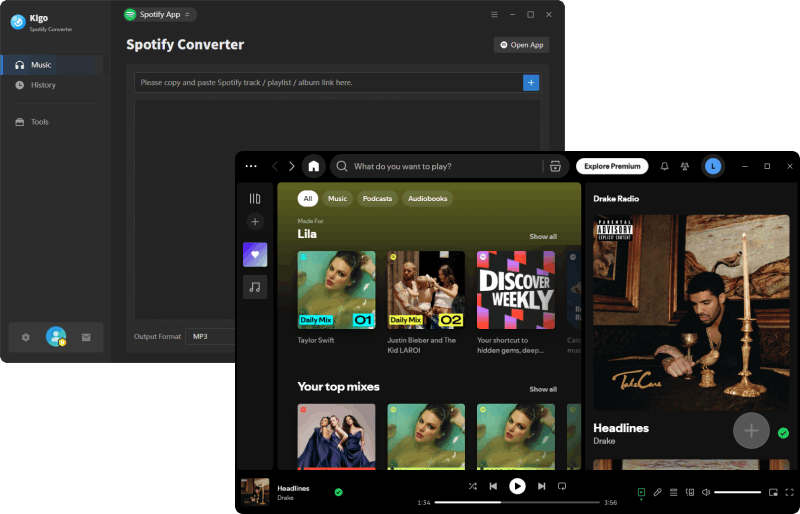This screenshot has width=800, height=514.
Task: Open the Music section in Kigo sidebar
Action: click(x=52, y=65)
